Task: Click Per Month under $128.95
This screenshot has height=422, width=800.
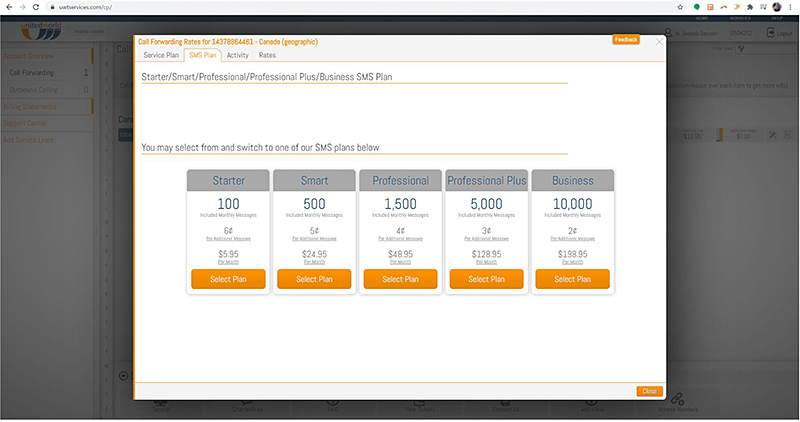Action: (x=487, y=262)
